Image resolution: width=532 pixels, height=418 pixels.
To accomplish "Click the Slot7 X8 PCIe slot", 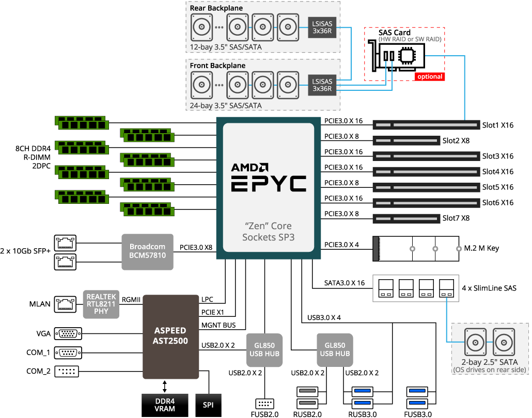I will coord(405,218).
